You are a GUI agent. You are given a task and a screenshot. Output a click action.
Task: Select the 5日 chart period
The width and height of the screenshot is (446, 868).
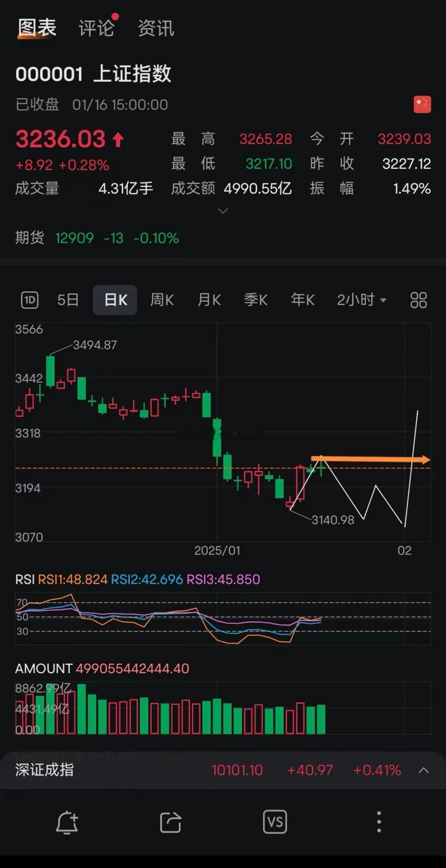pos(68,300)
